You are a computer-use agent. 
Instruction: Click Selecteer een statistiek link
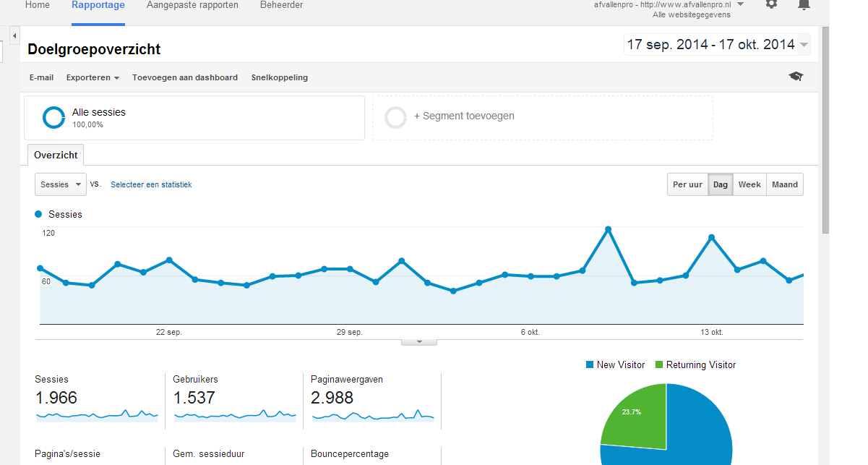[151, 185]
